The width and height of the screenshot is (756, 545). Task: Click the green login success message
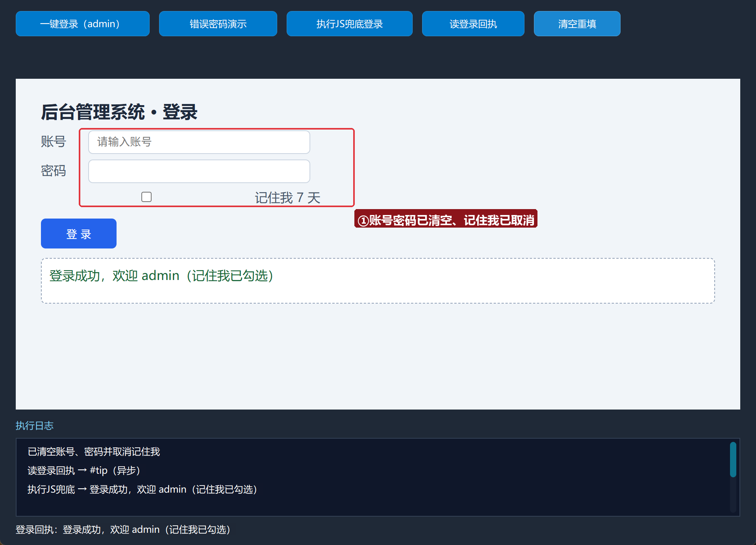(161, 276)
